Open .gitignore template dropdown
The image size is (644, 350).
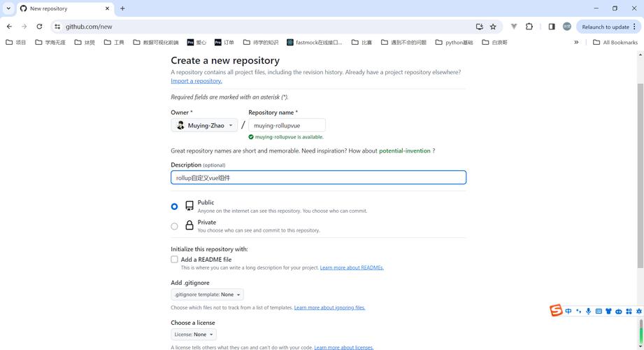(208, 295)
